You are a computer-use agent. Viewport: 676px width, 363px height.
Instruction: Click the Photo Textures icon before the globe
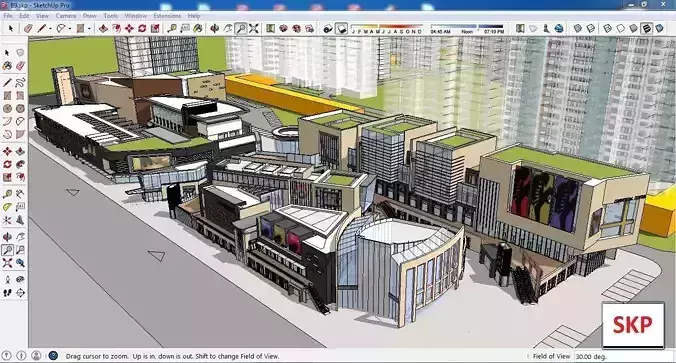[546, 28]
